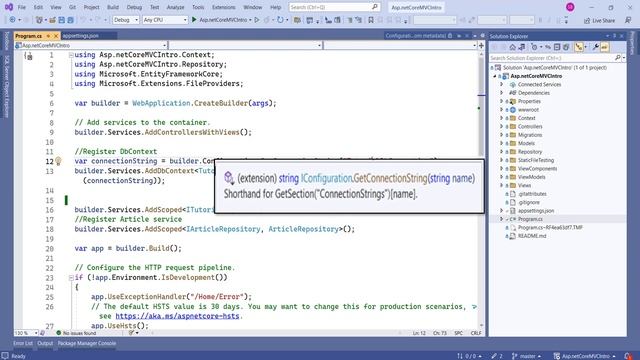Click the New Item toolbar icon
This screenshot has width=640, height=360.
(39, 20)
